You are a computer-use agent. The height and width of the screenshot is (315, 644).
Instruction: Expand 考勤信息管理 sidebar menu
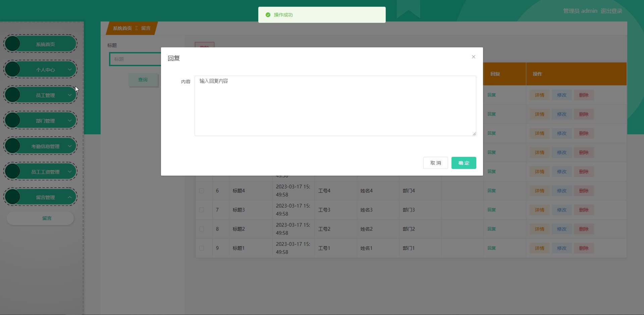coord(40,146)
